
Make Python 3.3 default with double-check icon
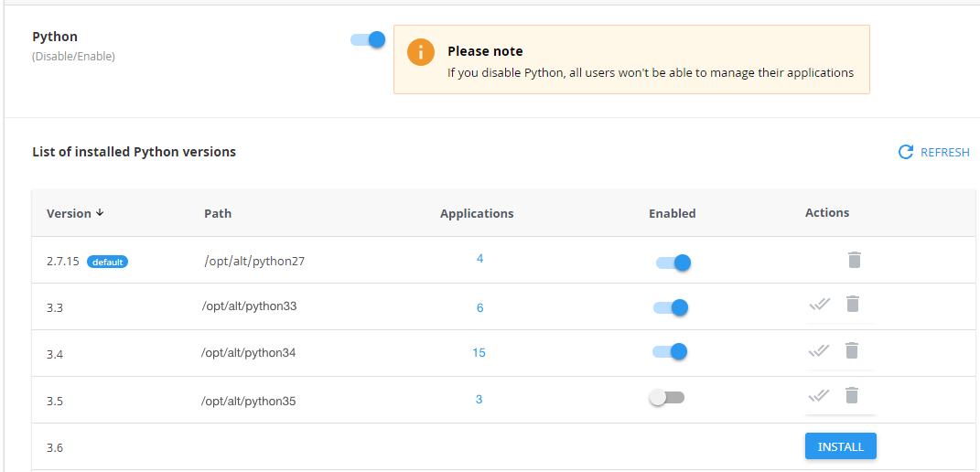(x=819, y=304)
